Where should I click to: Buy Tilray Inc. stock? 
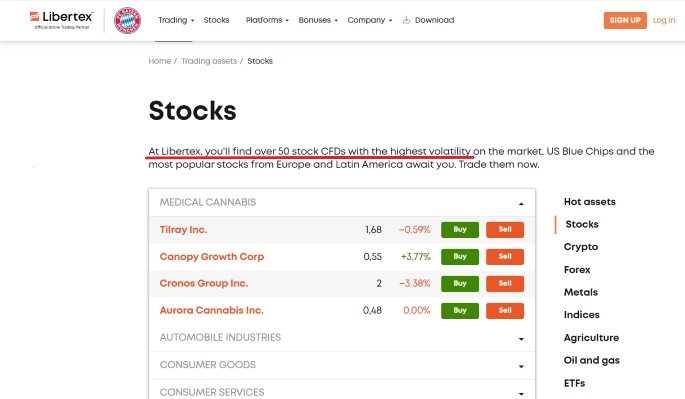click(x=460, y=229)
